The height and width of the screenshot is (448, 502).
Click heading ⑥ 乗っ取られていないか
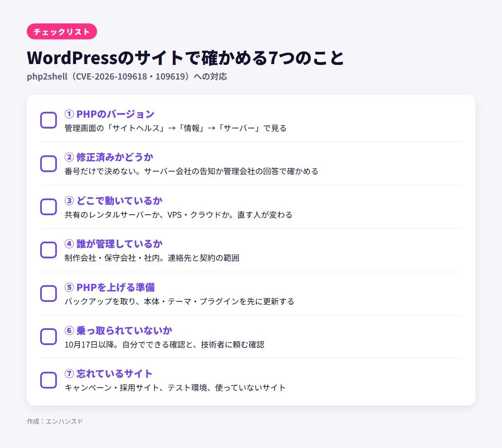[x=118, y=331]
